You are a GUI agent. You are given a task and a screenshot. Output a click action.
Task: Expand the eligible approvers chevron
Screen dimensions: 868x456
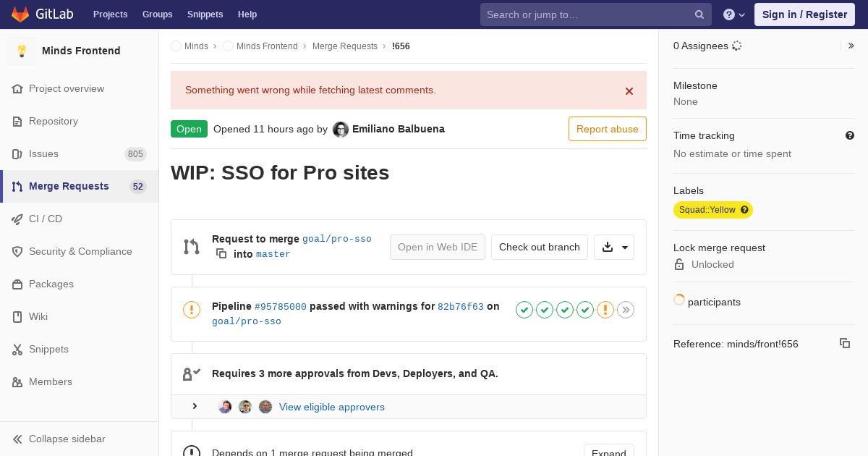[x=195, y=406]
